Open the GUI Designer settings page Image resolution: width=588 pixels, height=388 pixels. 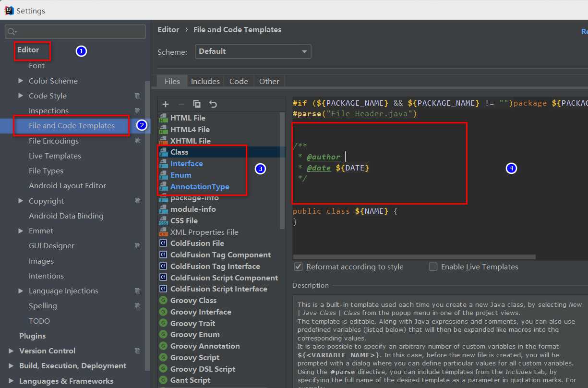(x=51, y=245)
